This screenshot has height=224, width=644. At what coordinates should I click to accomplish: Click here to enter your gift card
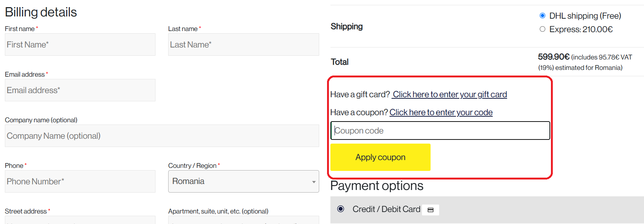tap(450, 95)
